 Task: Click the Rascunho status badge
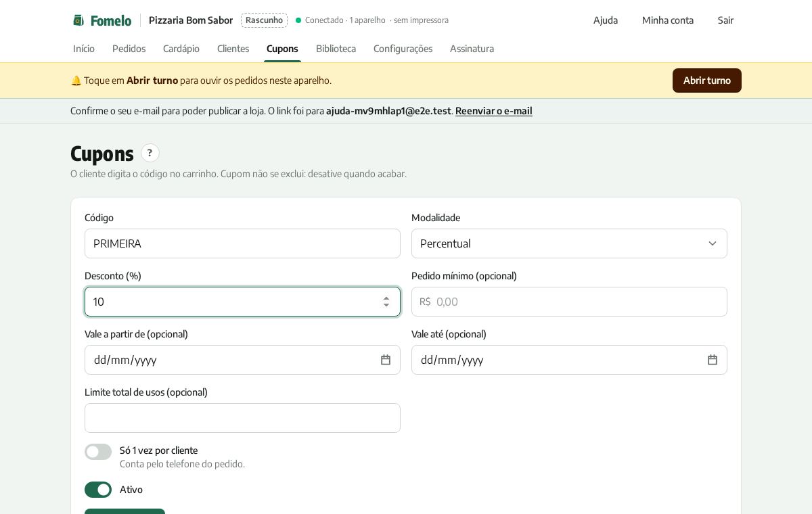pos(264,20)
